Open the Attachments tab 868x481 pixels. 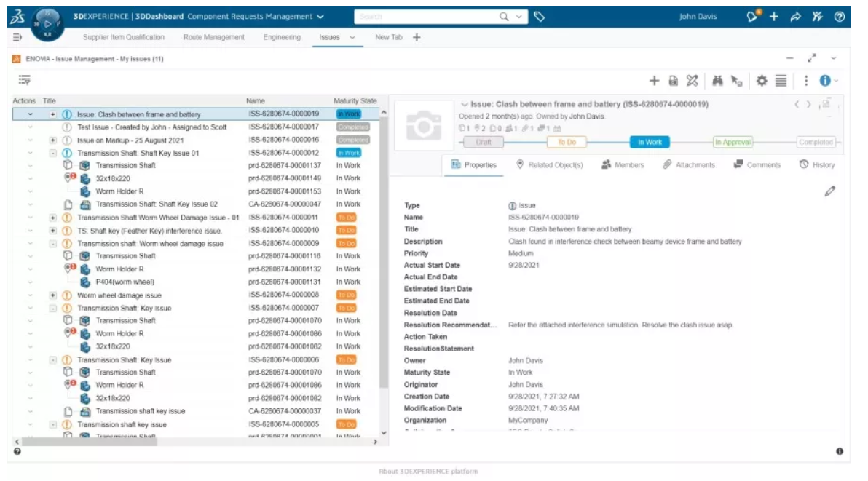pos(689,164)
